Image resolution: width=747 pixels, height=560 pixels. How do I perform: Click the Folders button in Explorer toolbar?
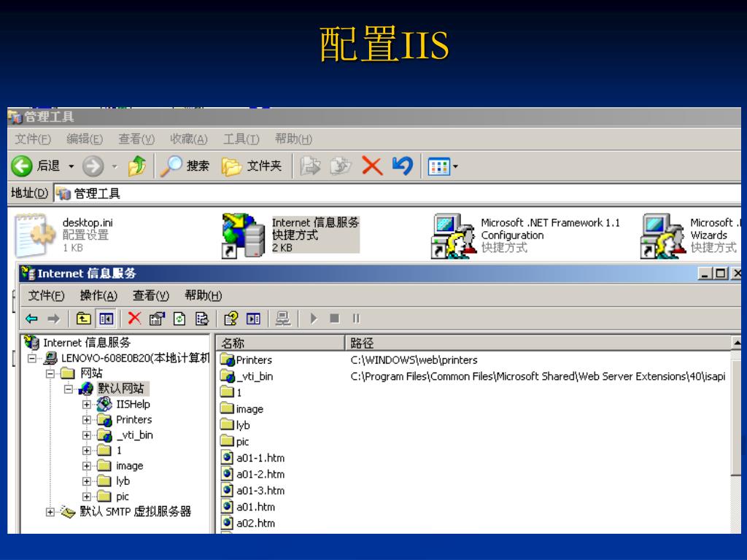(252, 166)
